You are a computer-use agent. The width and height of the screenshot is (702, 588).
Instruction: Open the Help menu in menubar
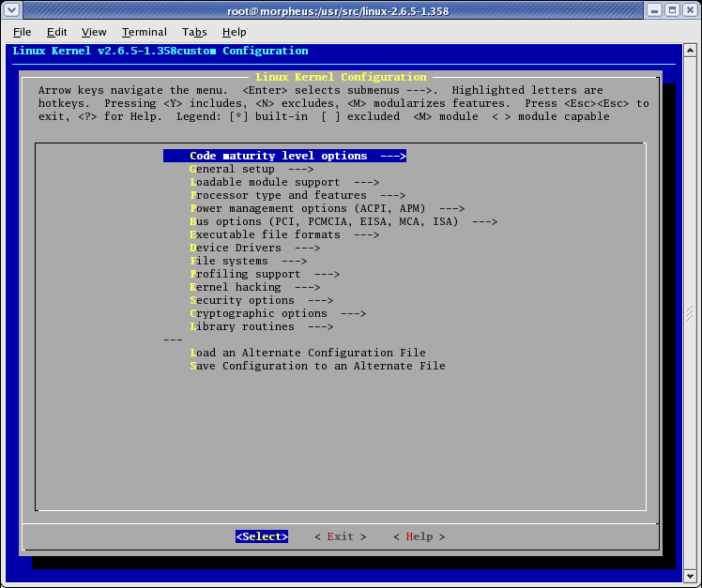234,32
